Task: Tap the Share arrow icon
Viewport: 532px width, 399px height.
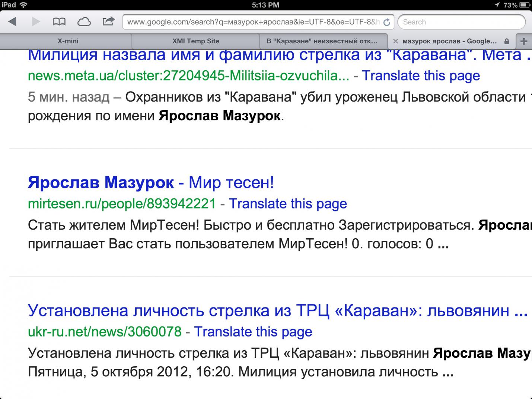Action: [108, 21]
